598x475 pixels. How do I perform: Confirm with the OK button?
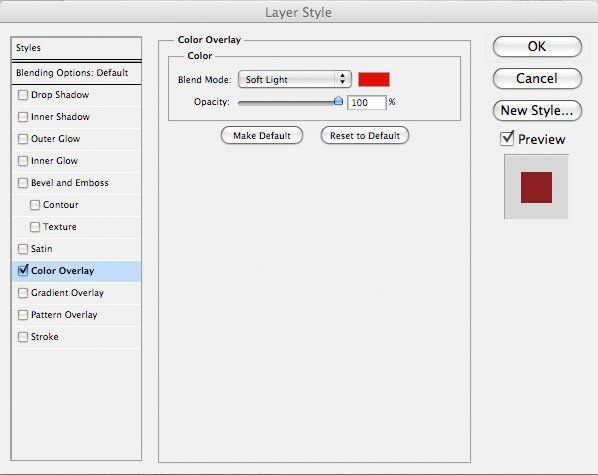tap(537, 47)
